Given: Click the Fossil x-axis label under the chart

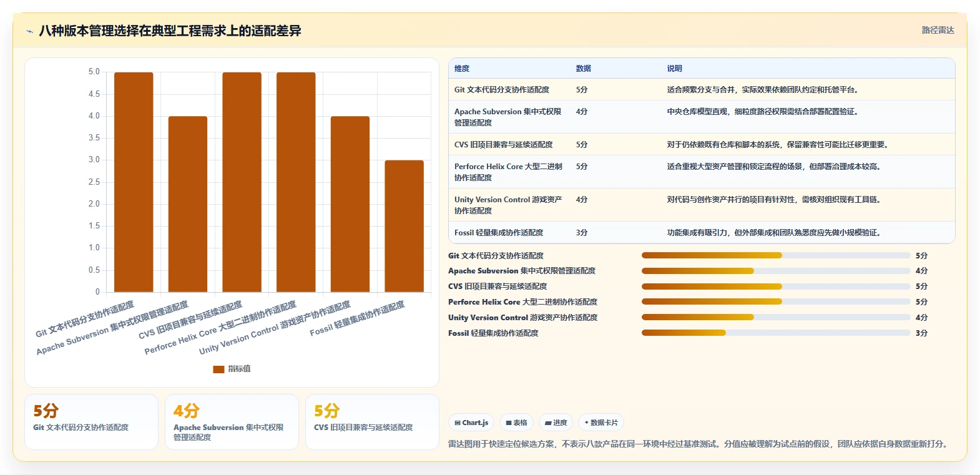Looking at the screenshot, I should coord(357,318).
